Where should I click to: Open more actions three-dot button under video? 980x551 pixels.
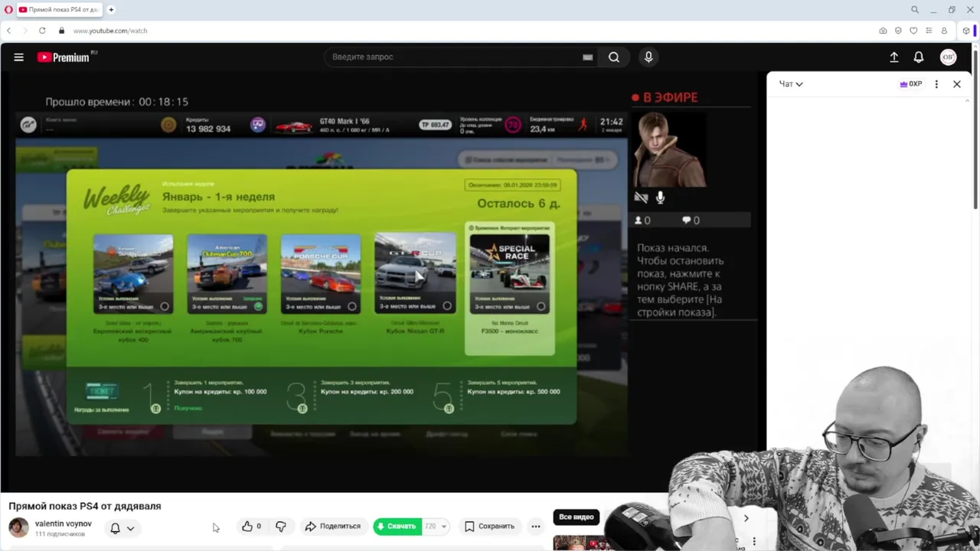(536, 527)
